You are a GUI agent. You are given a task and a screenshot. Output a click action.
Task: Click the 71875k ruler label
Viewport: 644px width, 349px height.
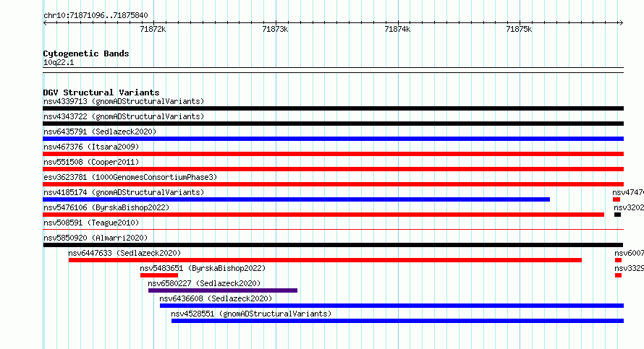(x=519, y=30)
